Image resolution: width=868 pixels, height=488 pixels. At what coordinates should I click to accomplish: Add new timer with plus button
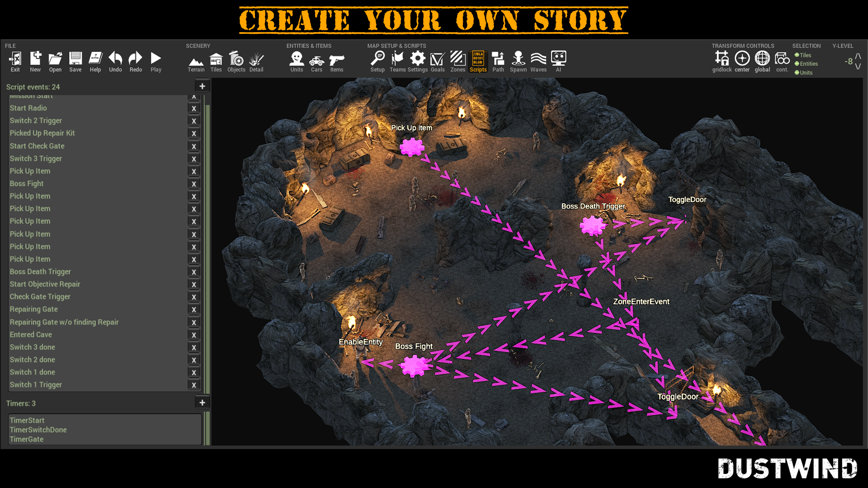(203, 403)
